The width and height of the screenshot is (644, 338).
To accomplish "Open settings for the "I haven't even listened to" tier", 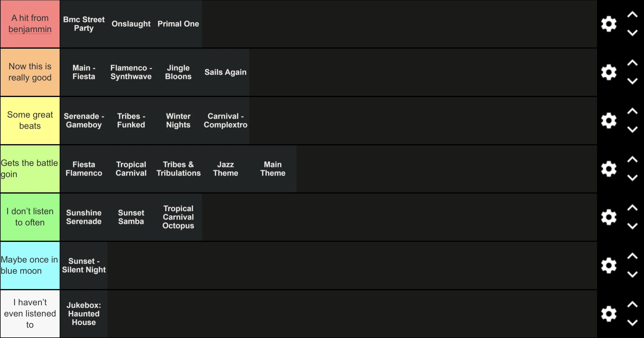I will (x=609, y=313).
